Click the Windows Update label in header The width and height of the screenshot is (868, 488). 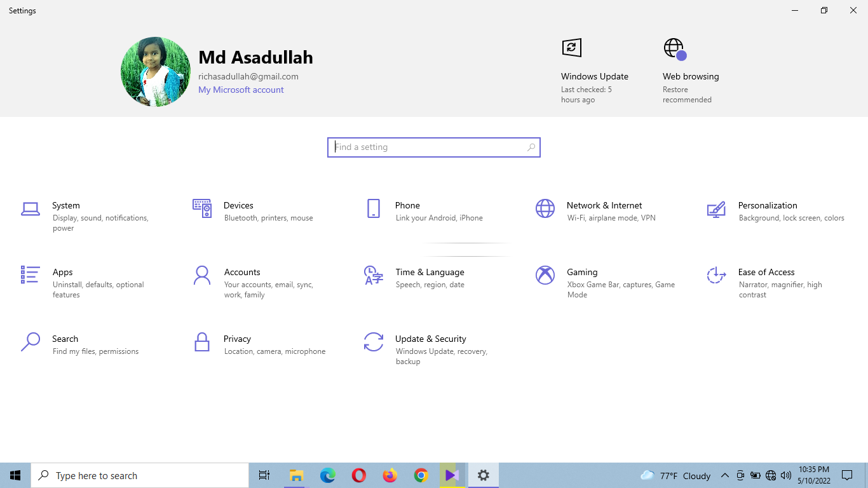point(595,76)
